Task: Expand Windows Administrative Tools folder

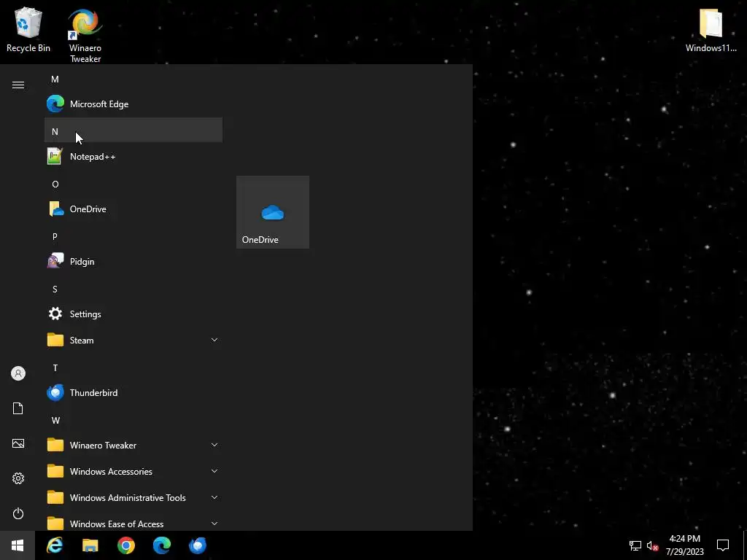Action: tap(133, 497)
